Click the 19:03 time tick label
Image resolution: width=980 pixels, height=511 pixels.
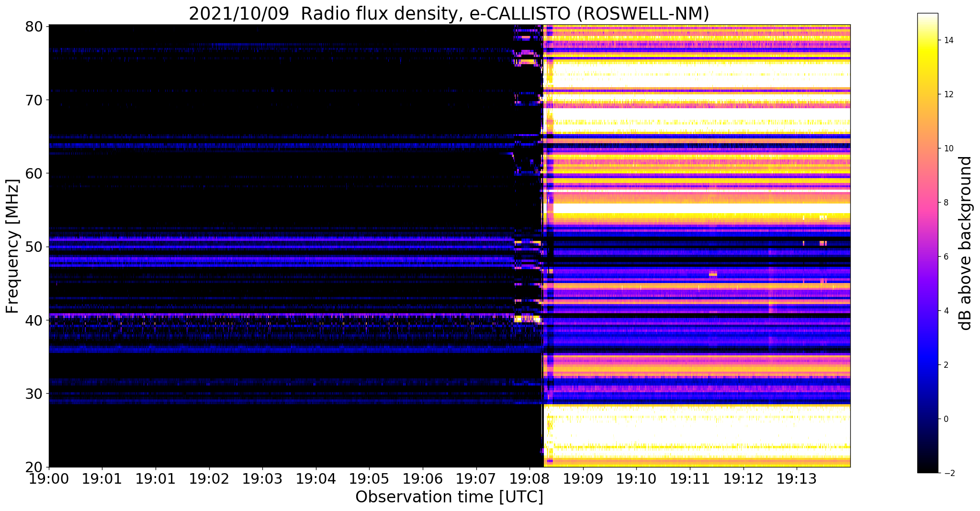tap(262, 479)
